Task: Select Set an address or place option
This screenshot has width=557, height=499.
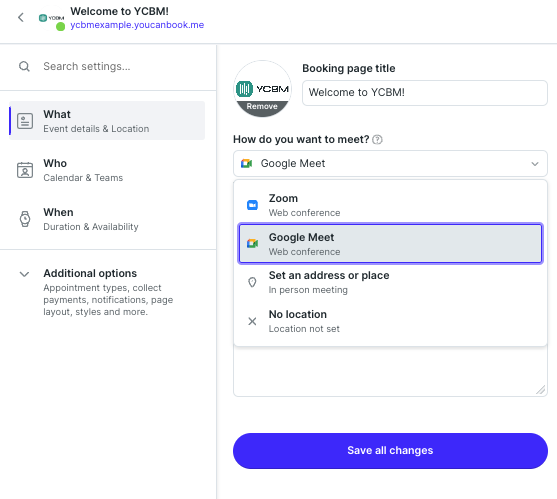Action: (x=390, y=282)
